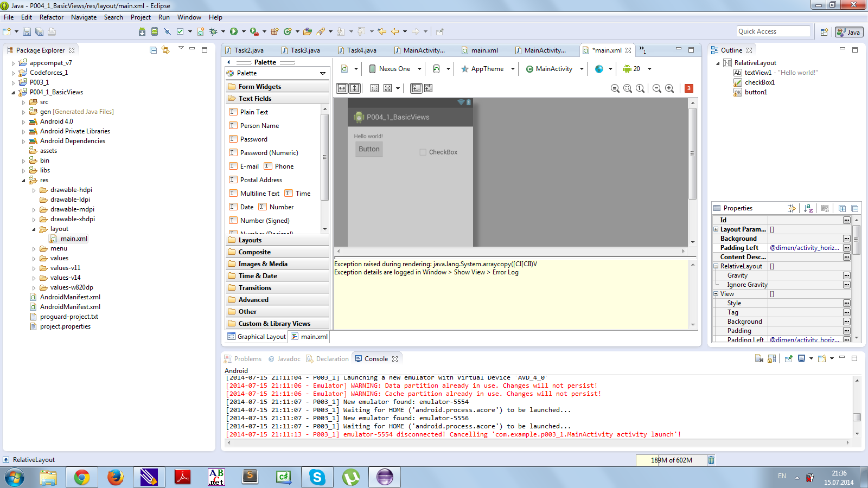Zoom out the layout canvas
The width and height of the screenshot is (868, 488).
tap(657, 88)
